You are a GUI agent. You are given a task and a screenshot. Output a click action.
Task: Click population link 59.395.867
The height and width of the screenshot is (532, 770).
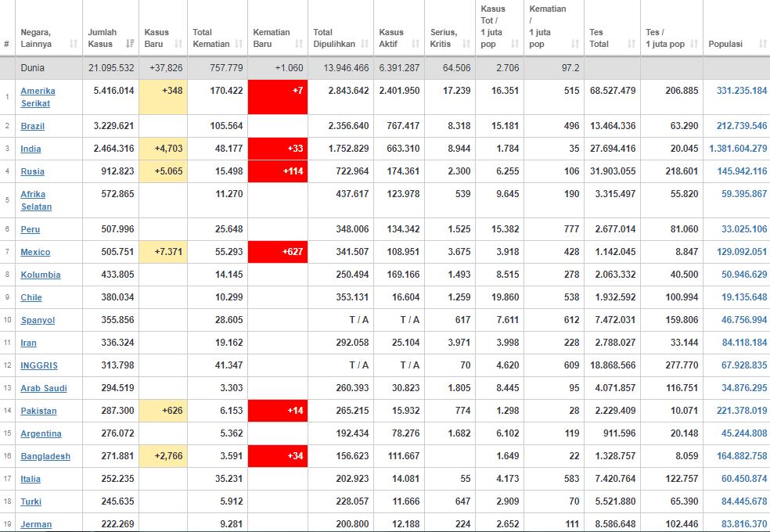[744, 193]
